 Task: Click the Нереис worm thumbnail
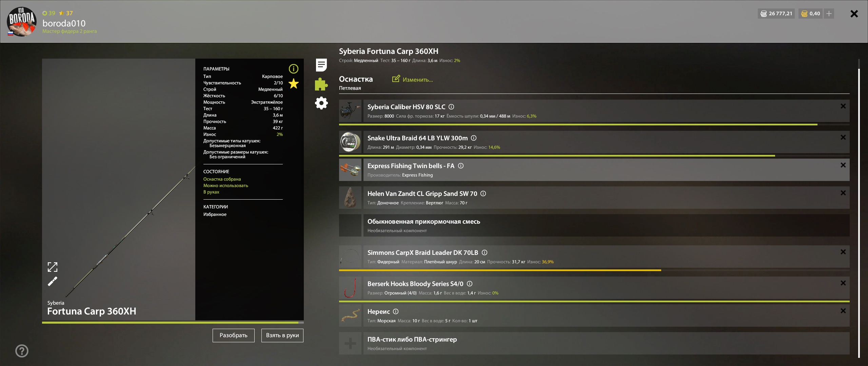350,316
